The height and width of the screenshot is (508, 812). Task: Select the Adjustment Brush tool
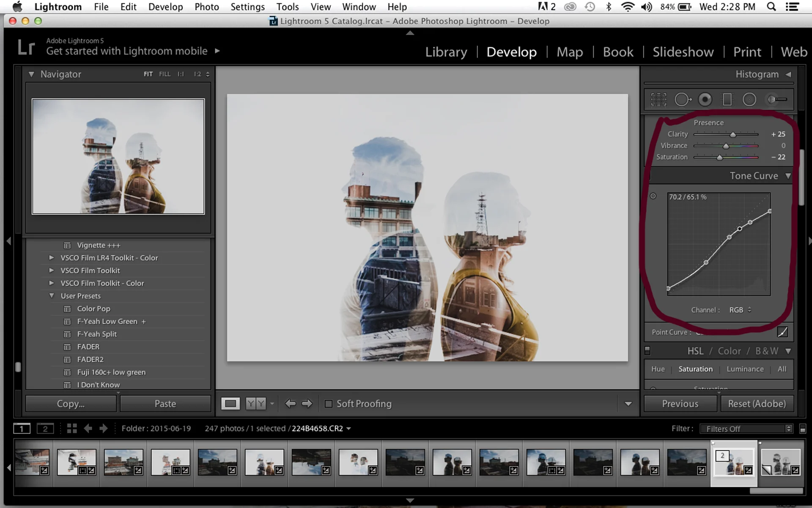777,99
